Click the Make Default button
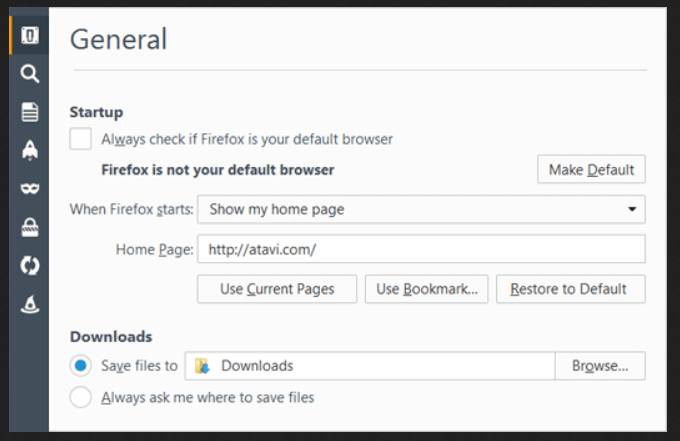This screenshot has height=441, width=680. click(591, 170)
